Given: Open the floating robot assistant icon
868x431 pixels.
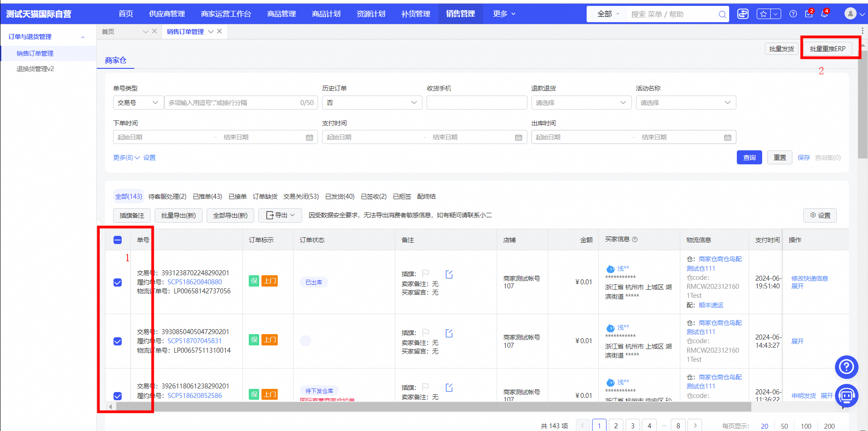Looking at the screenshot, I should pos(846,396).
